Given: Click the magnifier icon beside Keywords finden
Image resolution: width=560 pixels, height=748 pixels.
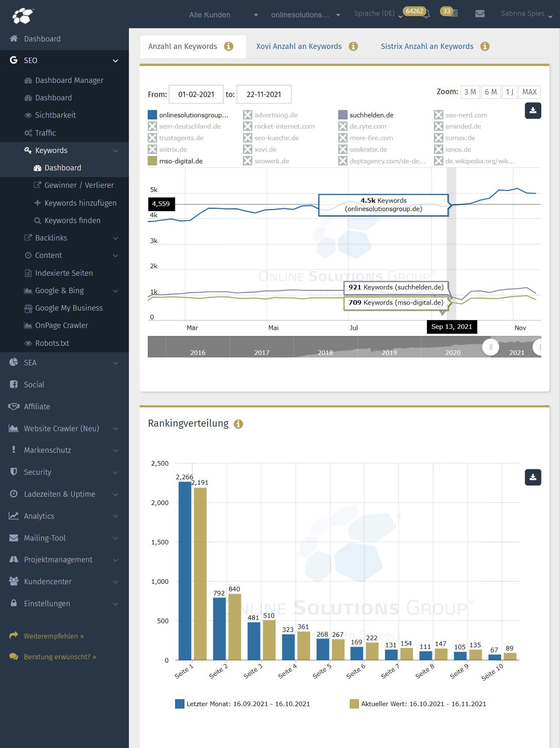Looking at the screenshot, I should pos(37,221).
